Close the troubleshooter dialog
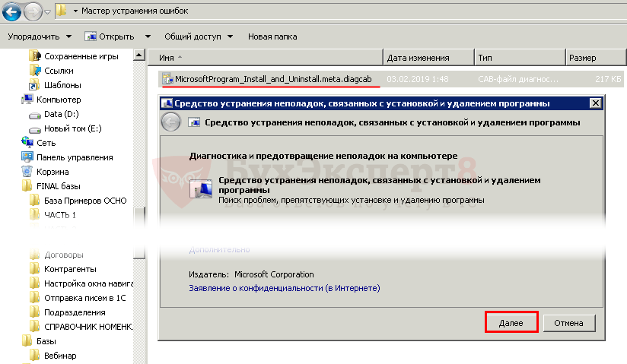 point(594,103)
